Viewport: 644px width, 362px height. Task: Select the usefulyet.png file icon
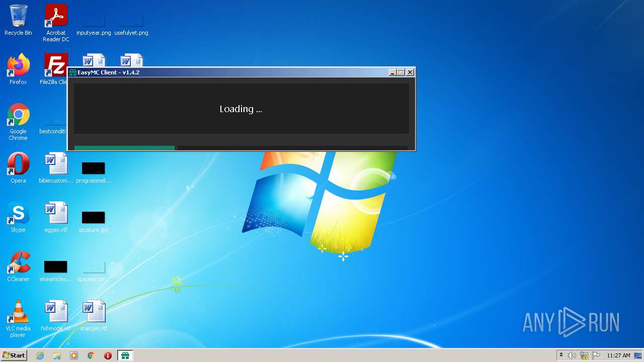131,24
